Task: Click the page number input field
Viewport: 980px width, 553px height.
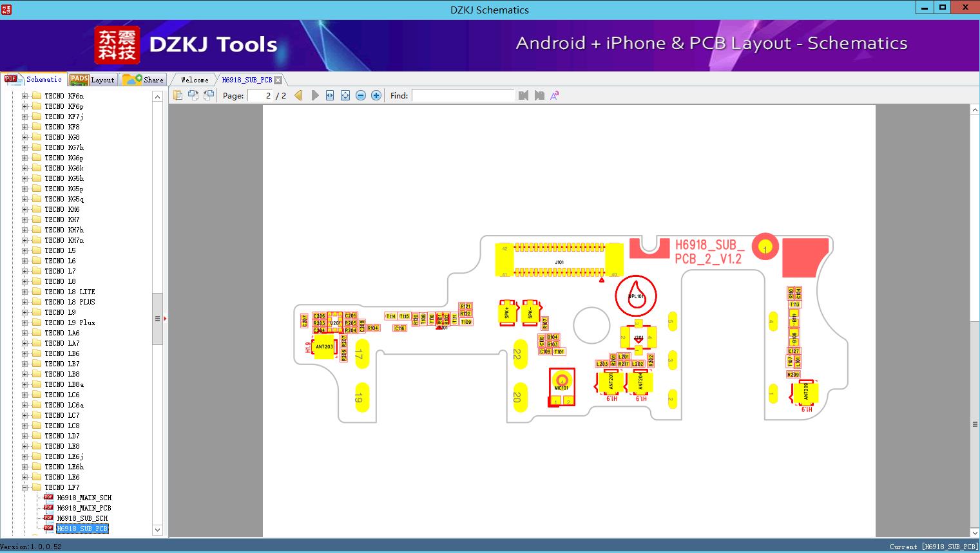Action: pyautogui.click(x=260, y=95)
